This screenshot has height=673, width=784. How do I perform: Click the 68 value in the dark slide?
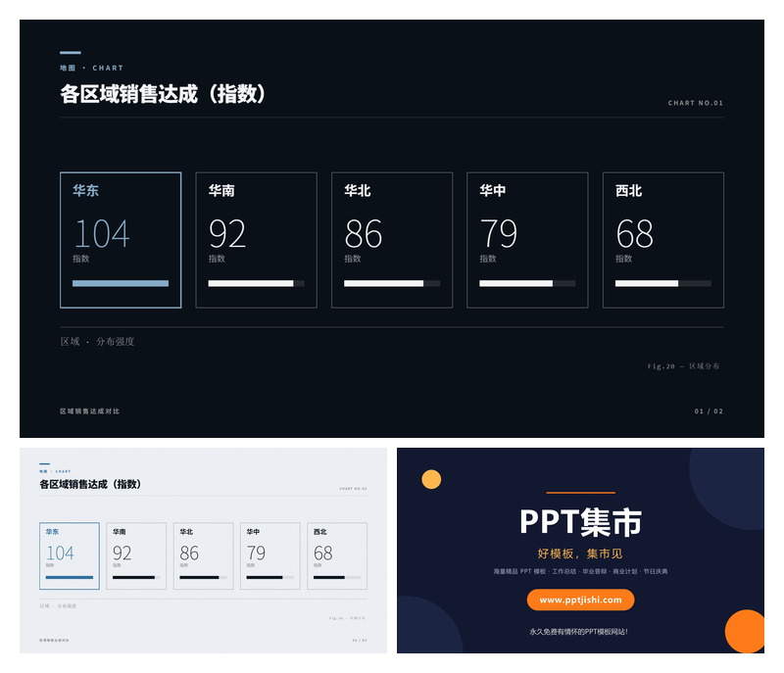pos(634,234)
